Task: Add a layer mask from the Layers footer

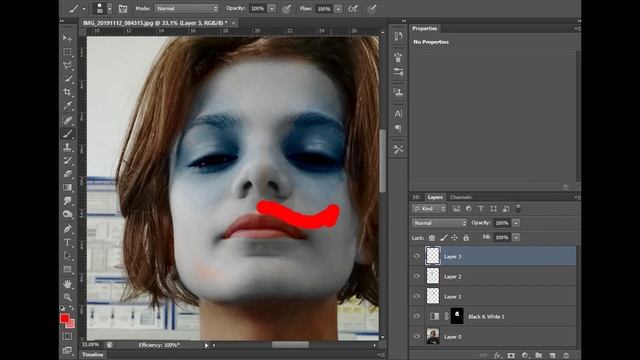Action: pos(511,356)
